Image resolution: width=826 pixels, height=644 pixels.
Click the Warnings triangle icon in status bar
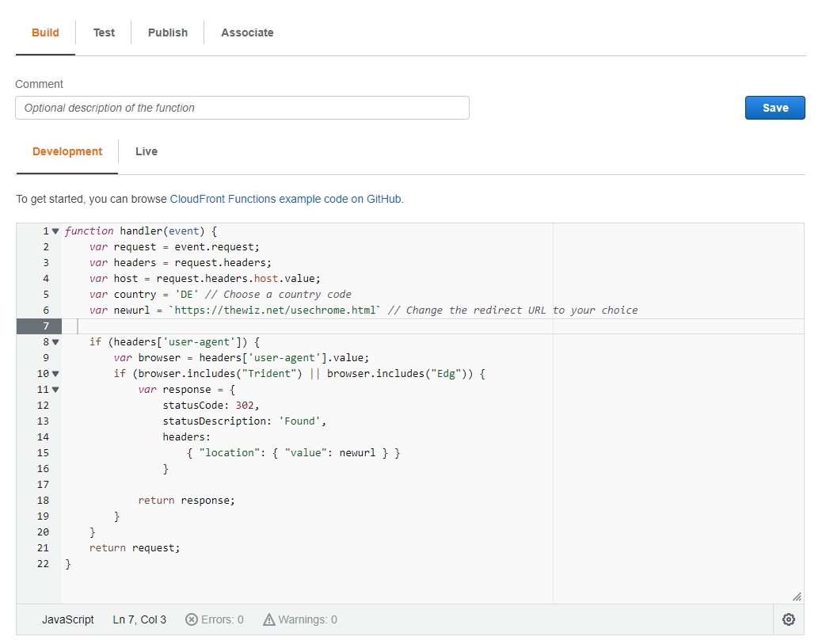point(269,619)
